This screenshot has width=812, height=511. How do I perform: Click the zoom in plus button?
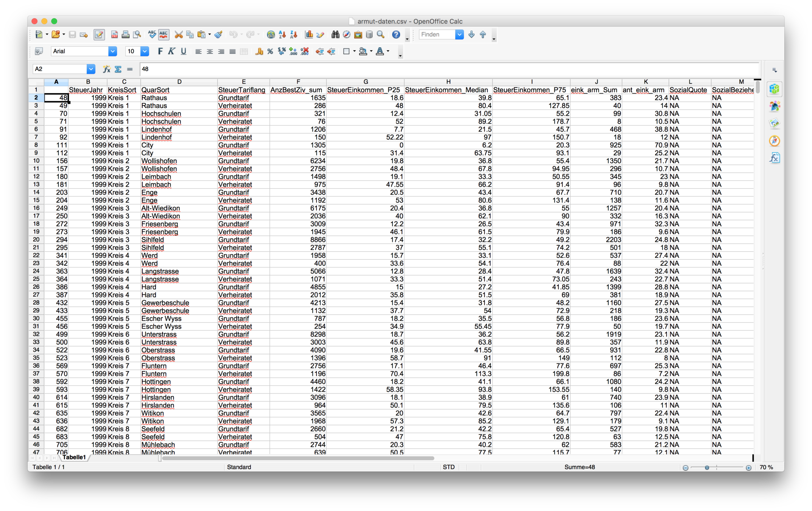pos(748,467)
